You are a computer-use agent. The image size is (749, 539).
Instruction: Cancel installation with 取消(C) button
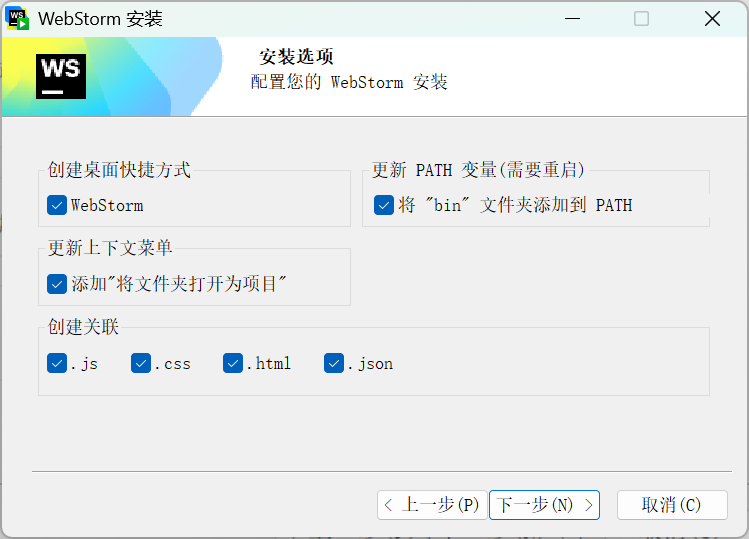coord(672,505)
